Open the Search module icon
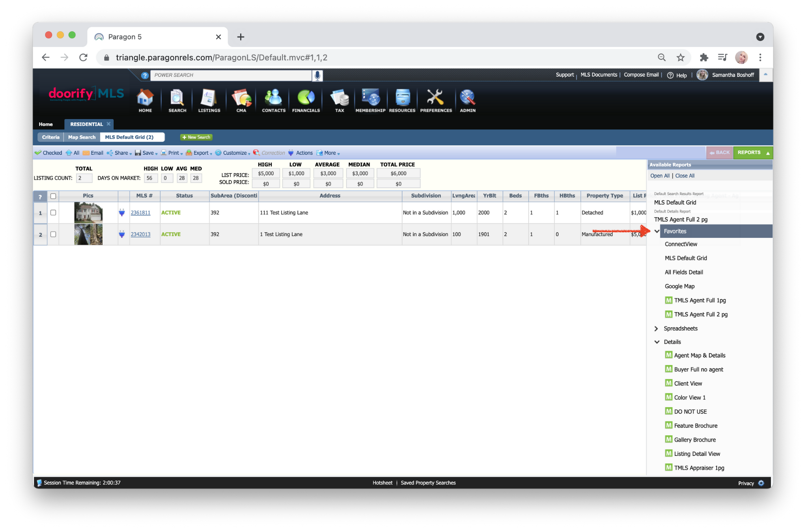 click(x=177, y=101)
